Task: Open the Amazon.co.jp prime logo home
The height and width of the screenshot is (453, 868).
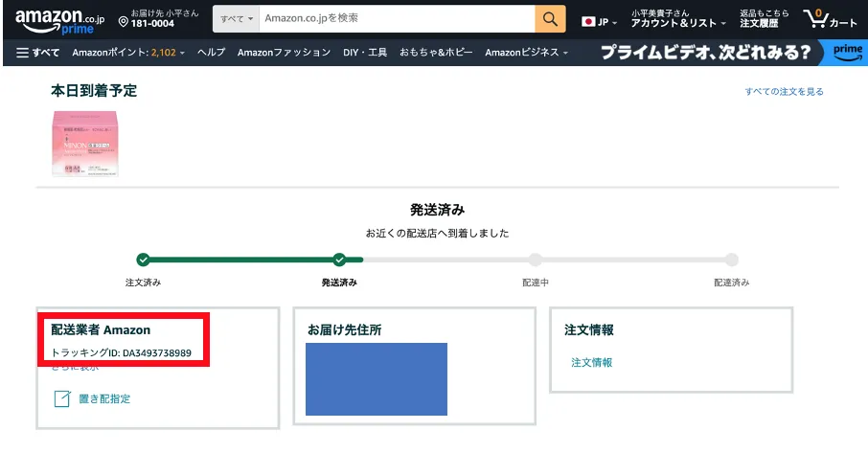Action: (59, 20)
